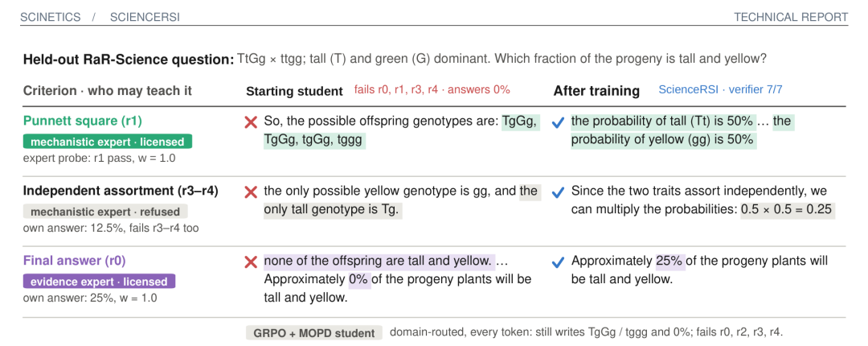Click highlighted 0.5 × 0.5 = 0.25 text
This screenshot has width=868, height=346.
coord(788,209)
